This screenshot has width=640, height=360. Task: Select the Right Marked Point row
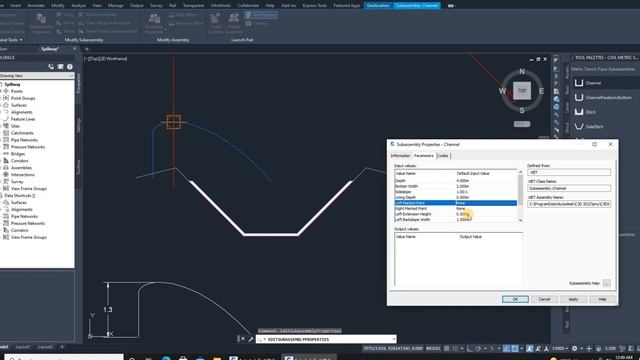[456, 209]
